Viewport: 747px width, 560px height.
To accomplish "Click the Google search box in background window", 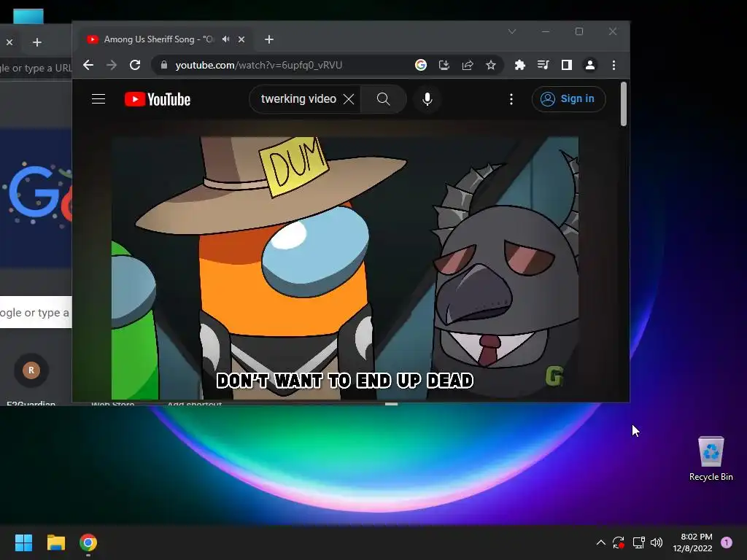I will pyautogui.click(x=36, y=312).
